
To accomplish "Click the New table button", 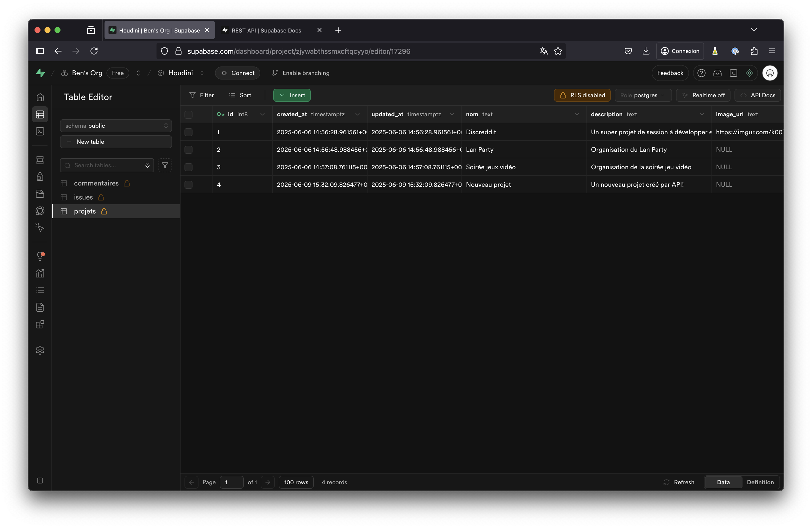I will coord(116,142).
